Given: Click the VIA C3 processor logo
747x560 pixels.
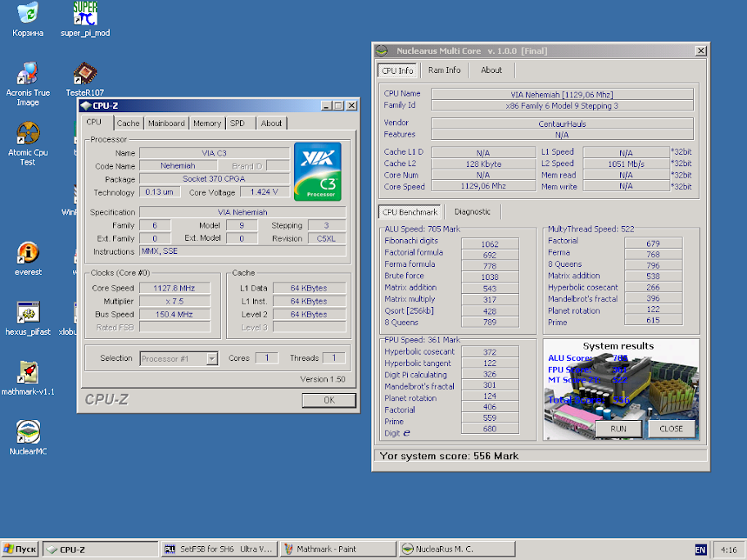Looking at the screenshot, I should 318,171.
